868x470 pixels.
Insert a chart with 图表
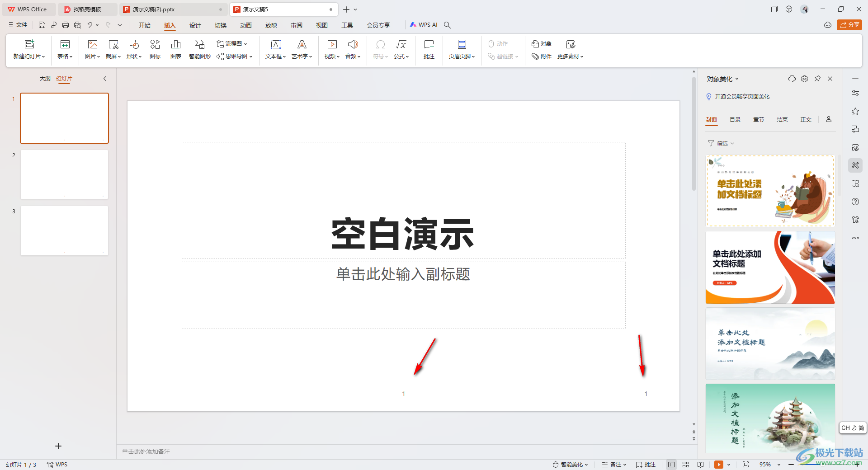pos(176,49)
